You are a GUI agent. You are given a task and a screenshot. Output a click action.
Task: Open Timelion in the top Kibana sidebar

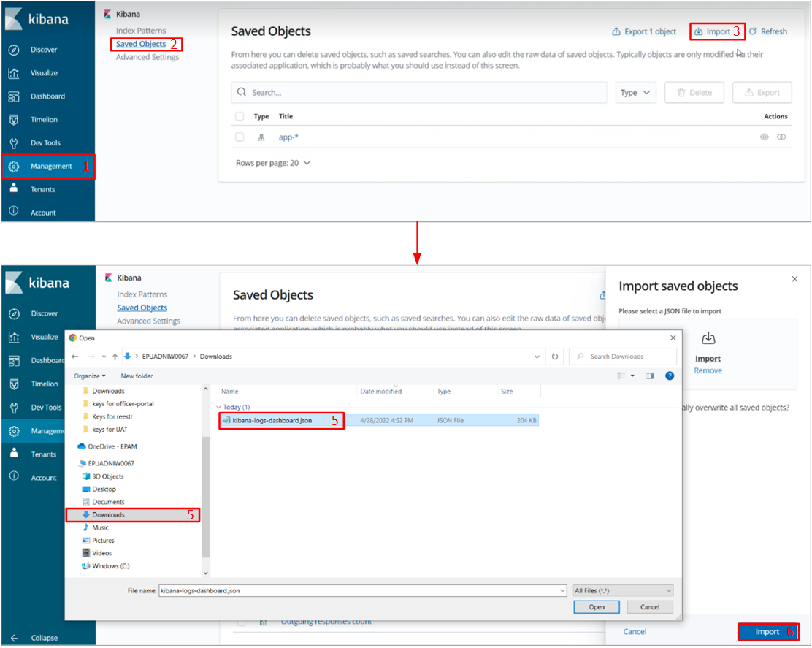point(44,120)
